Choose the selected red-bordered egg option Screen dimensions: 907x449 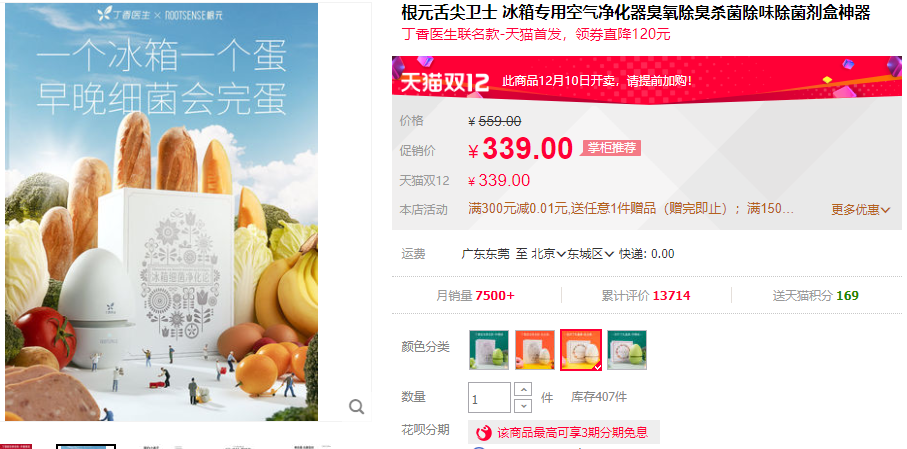[581, 349]
